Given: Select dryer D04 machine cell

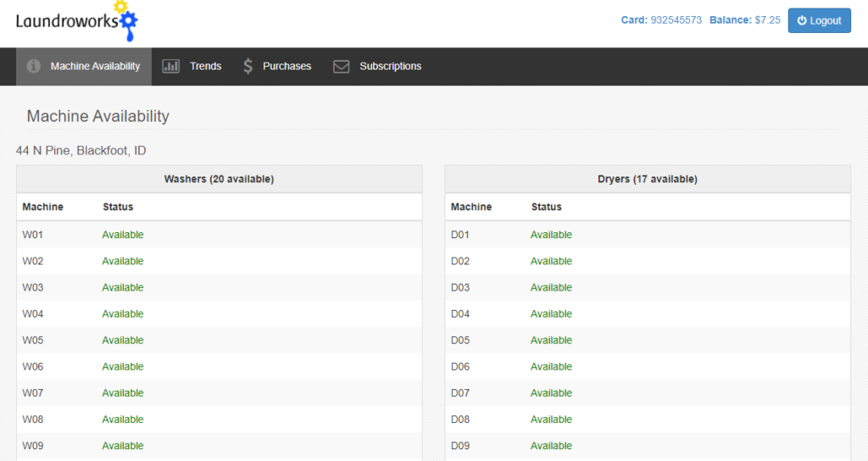Looking at the screenshot, I should [460, 314].
